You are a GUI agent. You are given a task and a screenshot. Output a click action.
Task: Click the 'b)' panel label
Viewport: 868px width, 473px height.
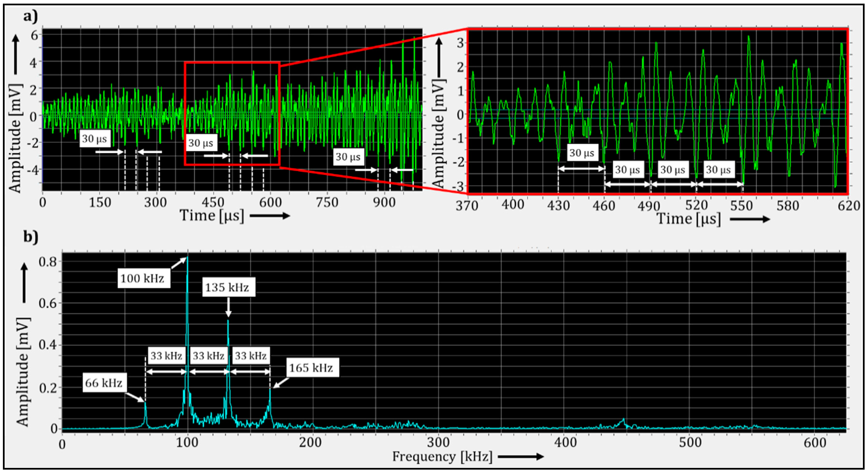tap(31, 237)
